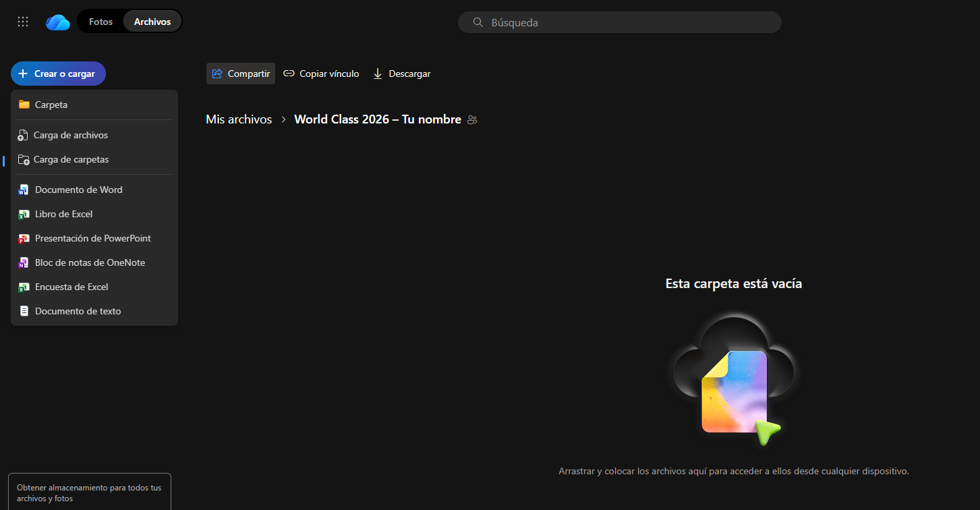Click the Excel icon next to Libro de Excel
The image size is (980, 510).
(24, 214)
